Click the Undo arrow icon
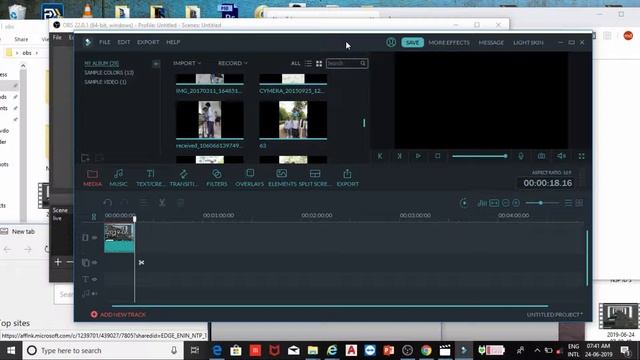640x360 pixels. 108,202
